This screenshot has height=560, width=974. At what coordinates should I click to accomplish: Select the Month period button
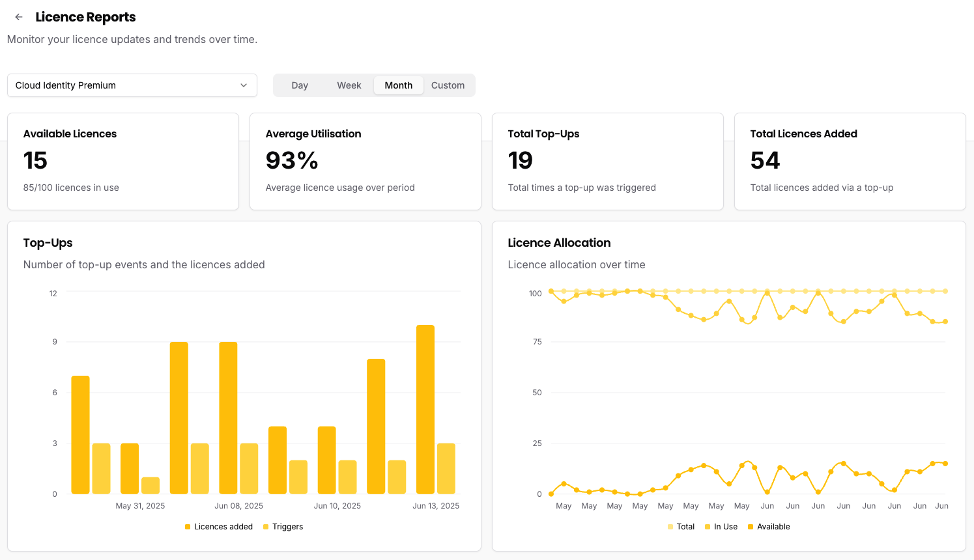click(x=398, y=85)
